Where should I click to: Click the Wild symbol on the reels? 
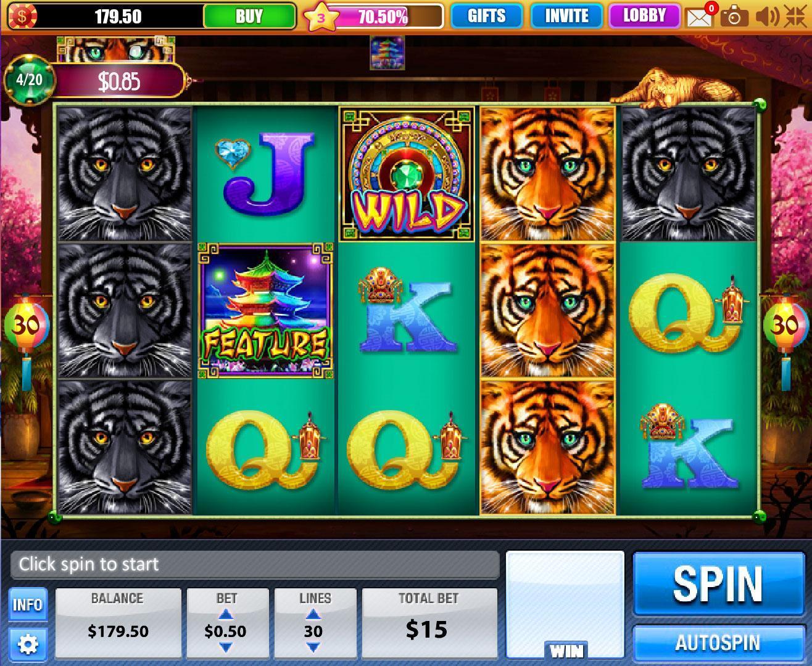pyautogui.click(x=407, y=174)
